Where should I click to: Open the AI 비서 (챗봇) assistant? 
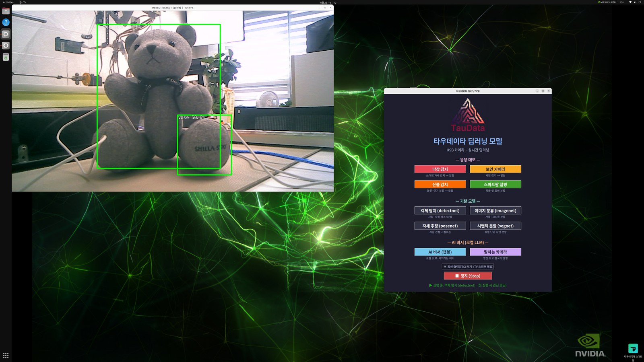pos(440,252)
